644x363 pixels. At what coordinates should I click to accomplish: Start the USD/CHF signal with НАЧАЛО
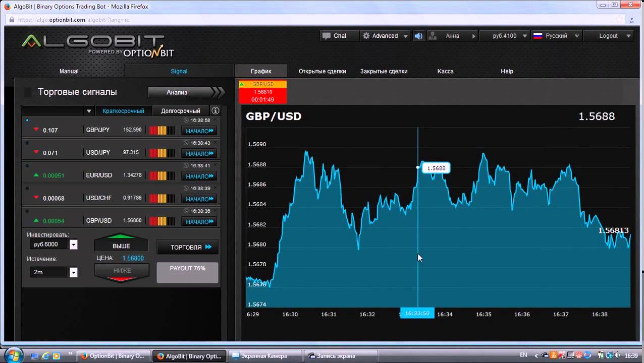[x=199, y=199]
